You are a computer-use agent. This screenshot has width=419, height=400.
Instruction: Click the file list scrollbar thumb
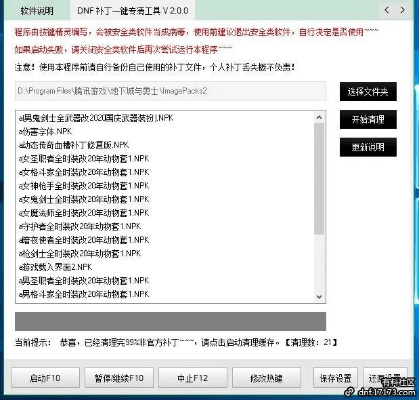(x=319, y=178)
